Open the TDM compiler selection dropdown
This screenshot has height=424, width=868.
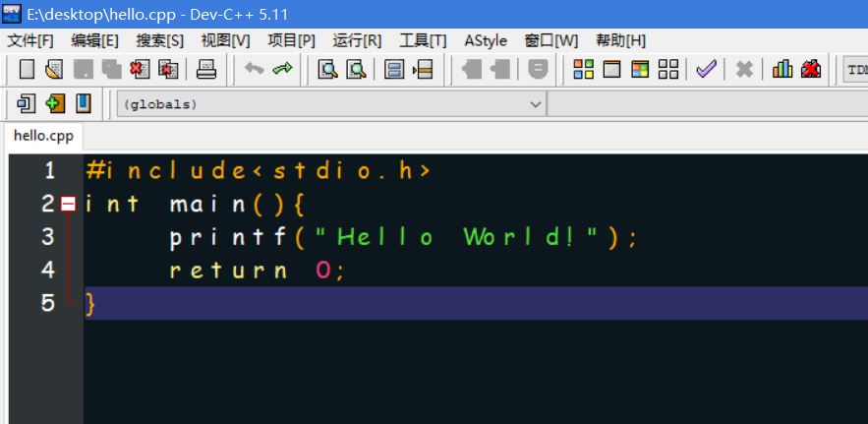coord(855,70)
